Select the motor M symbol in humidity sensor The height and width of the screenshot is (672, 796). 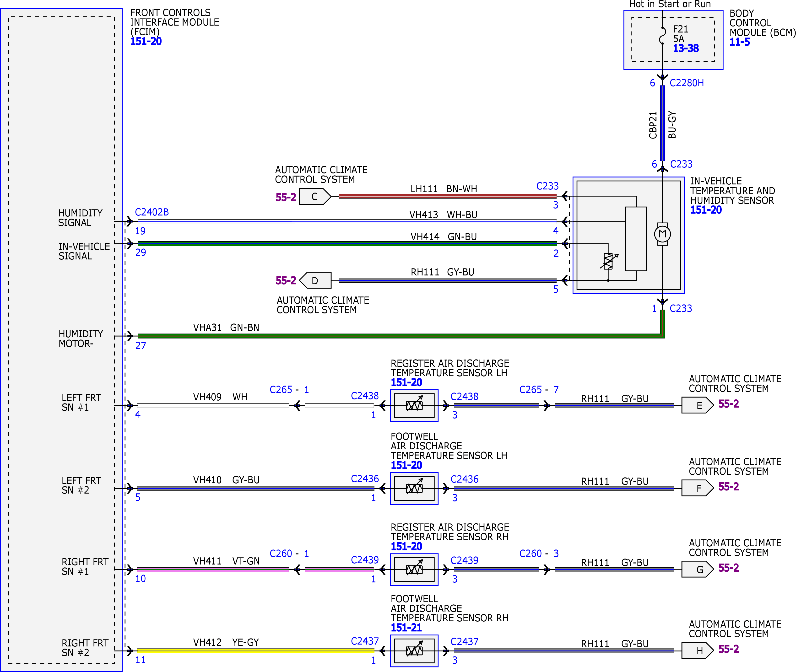tap(662, 234)
